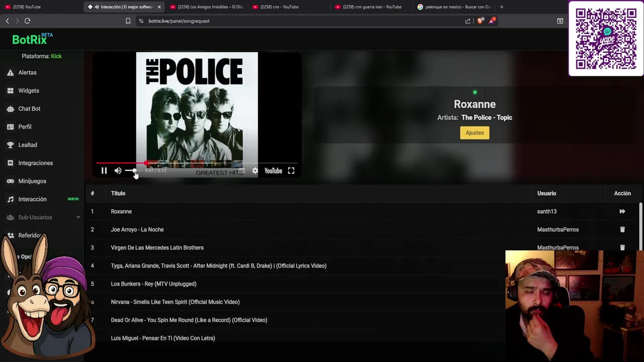644x362 pixels.
Task: Skip the current song Roxanne
Action: point(622,212)
